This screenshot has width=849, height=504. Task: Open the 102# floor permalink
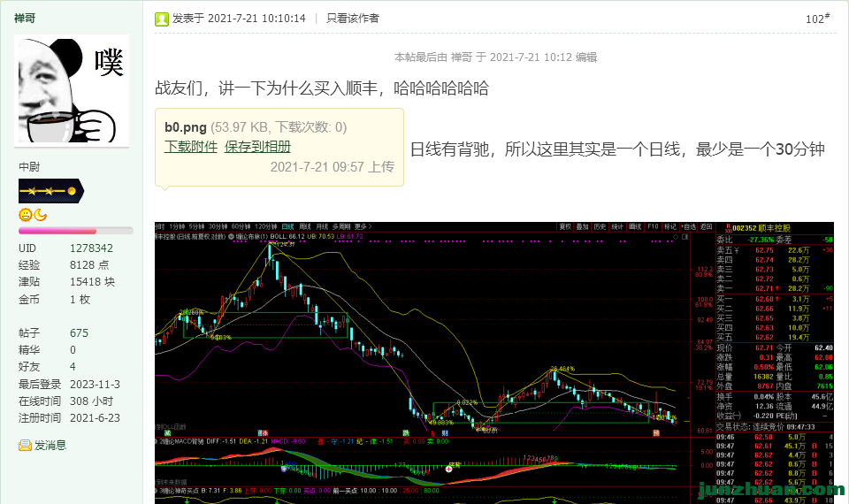click(x=817, y=19)
